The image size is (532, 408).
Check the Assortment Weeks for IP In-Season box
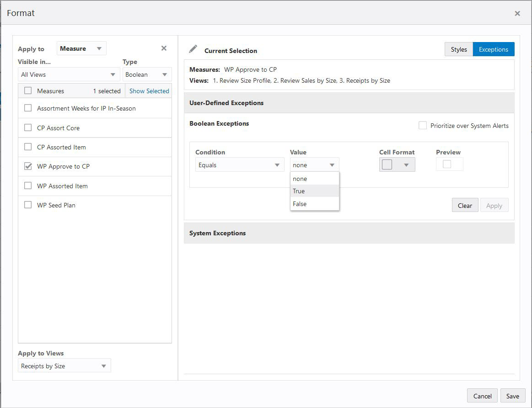coord(28,108)
